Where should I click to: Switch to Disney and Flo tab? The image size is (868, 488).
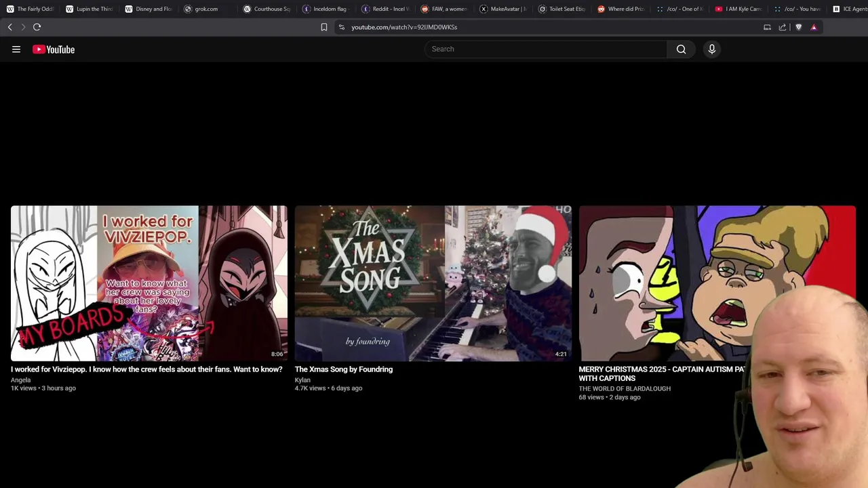click(148, 9)
